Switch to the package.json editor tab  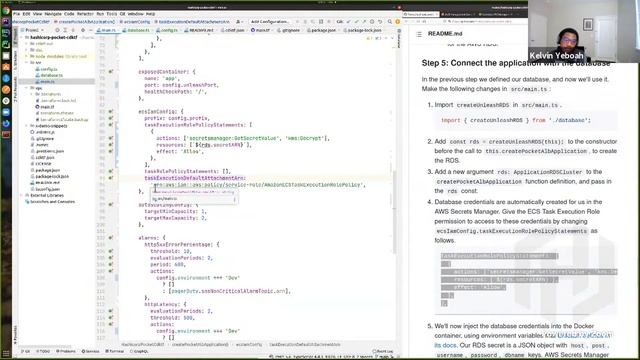(324, 30)
